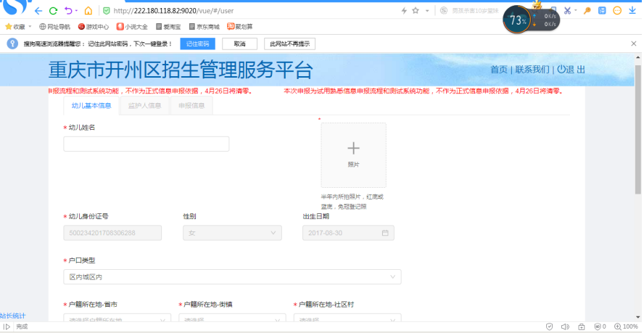Click the plus icon to upload photo
The image size is (644, 333).
click(x=353, y=149)
